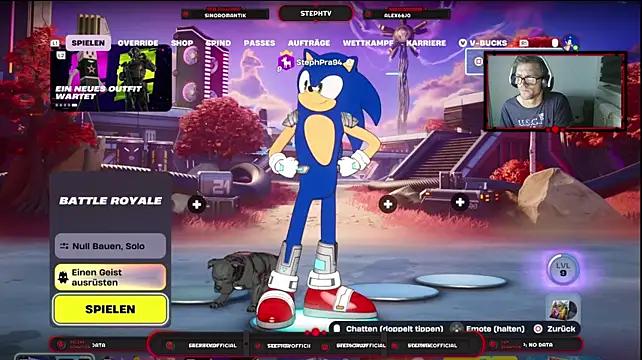
Task: Click the crown banner icon beside StephPra94
Action: click(x=286, y=62)
